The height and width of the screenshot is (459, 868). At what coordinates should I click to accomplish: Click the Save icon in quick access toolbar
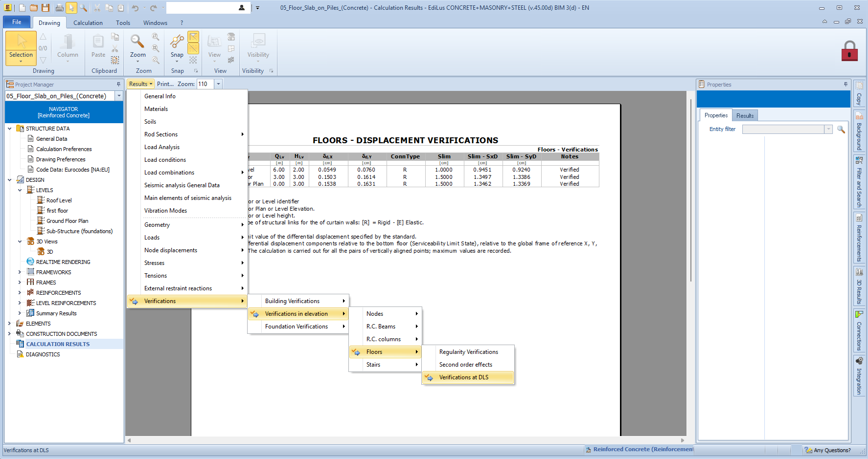coord(46,8)
